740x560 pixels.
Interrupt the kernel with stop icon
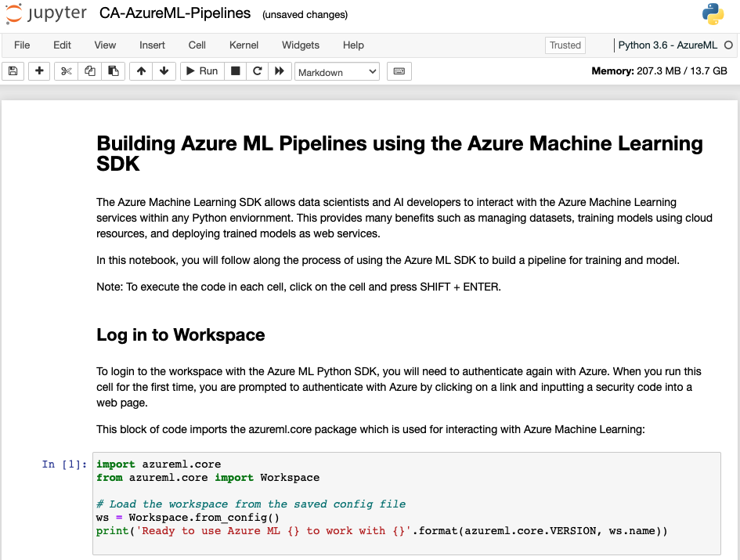point(235,71)
